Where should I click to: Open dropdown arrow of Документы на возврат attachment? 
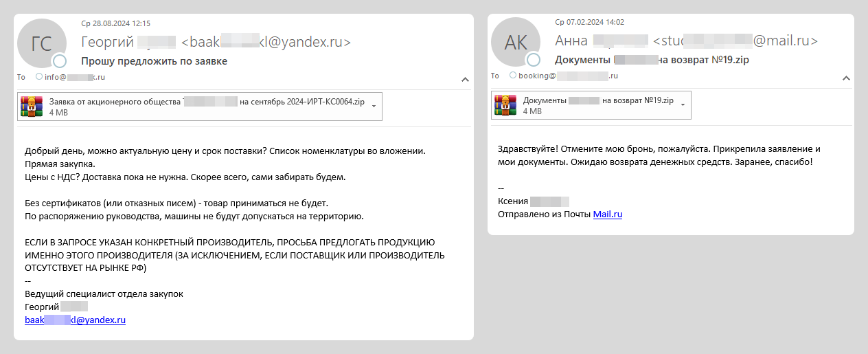(x=683, y=105)
